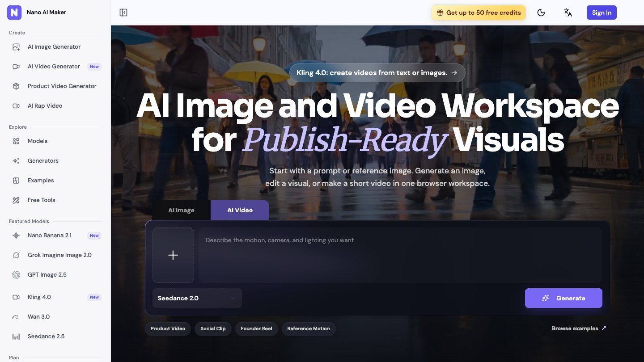
Task: Click the AI Video Generator camera icon
Action: pos(16,67)
